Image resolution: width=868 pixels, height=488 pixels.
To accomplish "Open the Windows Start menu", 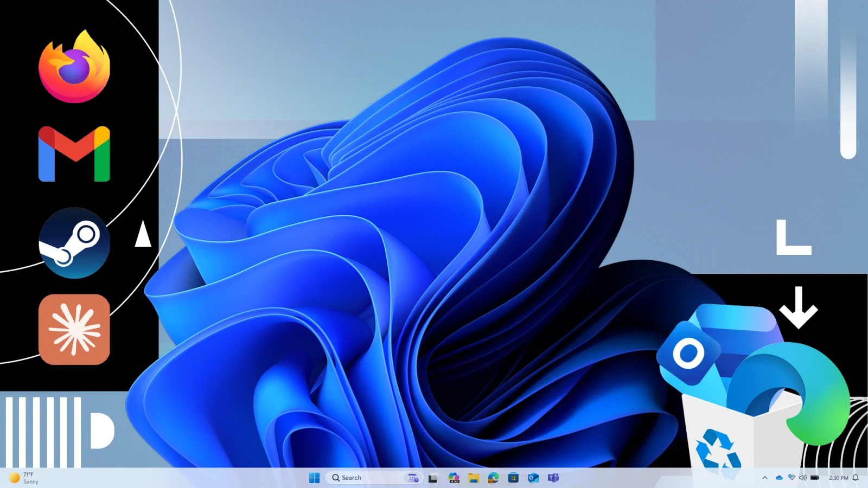I will pos(314,478).
